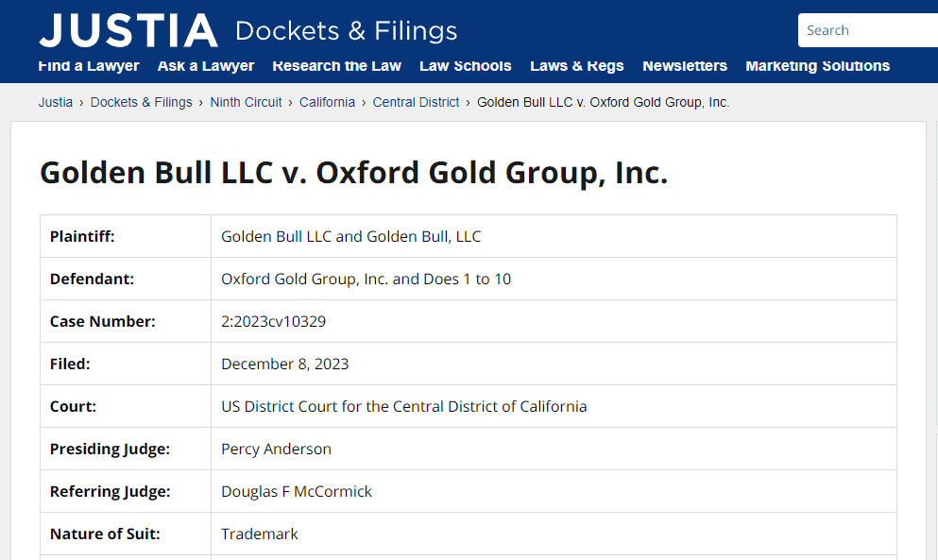Open Marketing Solutions
Viewport: 938px width, 560px height.
click(817, 66)
